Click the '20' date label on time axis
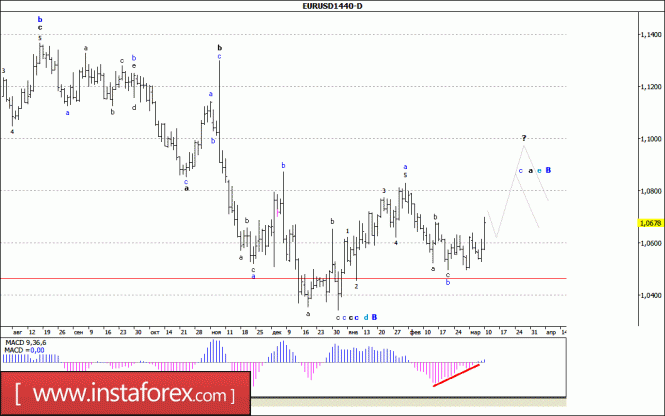 tap(382, 332)
